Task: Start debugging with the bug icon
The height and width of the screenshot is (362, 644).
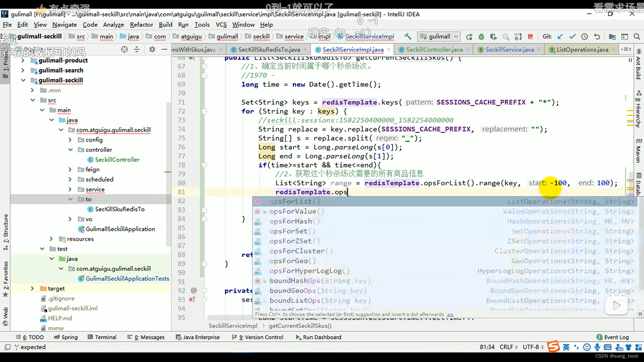Action: click(x=481, y=37)
